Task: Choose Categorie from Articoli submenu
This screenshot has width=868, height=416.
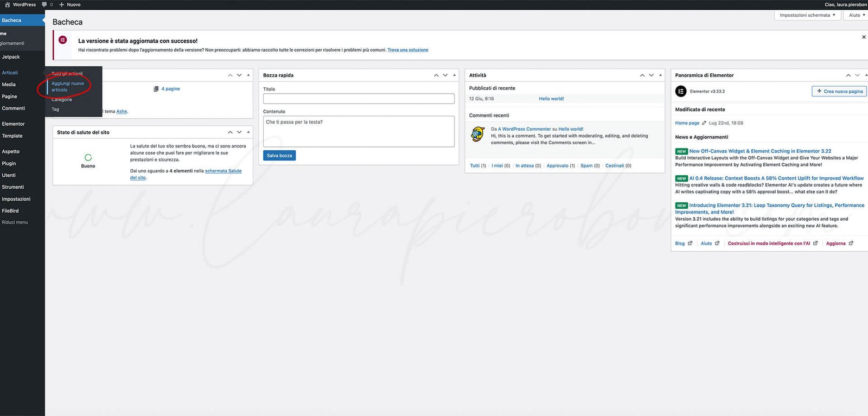Action: pyautogui.click(x=62, y=100)
